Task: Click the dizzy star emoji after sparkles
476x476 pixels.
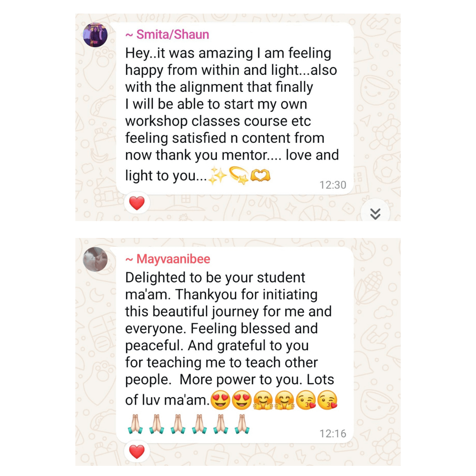Action: coord(239,175)
